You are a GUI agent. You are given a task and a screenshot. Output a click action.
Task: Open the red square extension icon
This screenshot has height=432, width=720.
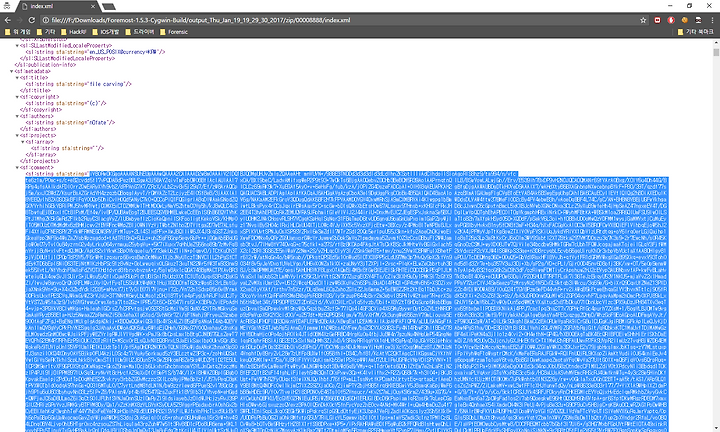(x=658, y=20)
